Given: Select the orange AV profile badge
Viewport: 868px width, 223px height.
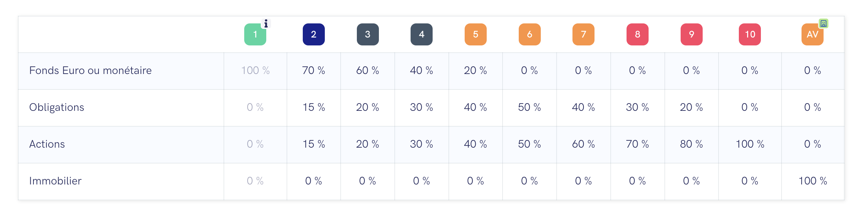Looking at the screenshot, I should tap(812, 34).
